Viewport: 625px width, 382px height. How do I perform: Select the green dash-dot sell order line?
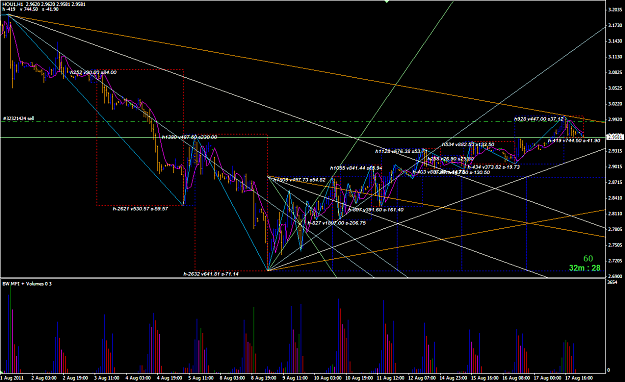(303, 121)
